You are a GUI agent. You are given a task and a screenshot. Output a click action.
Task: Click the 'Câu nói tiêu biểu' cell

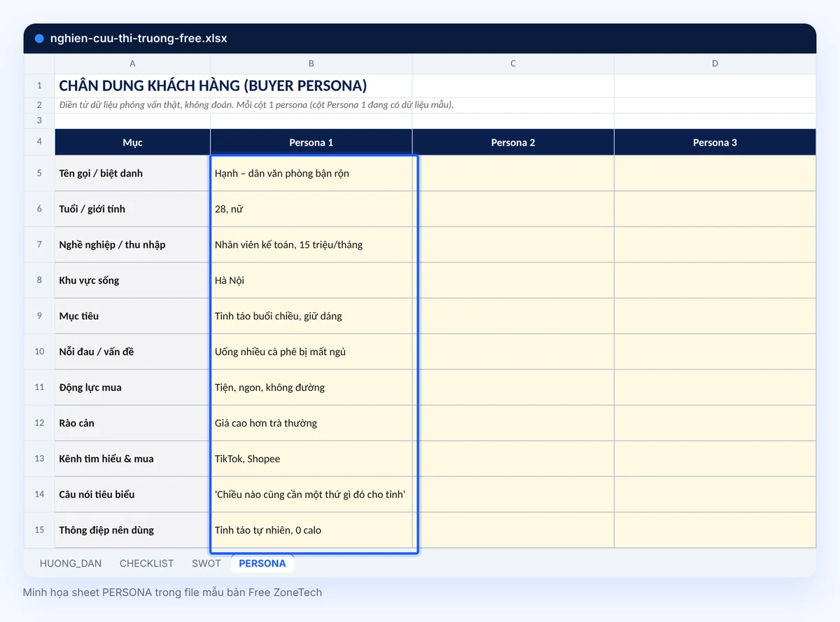coord(132,495)
